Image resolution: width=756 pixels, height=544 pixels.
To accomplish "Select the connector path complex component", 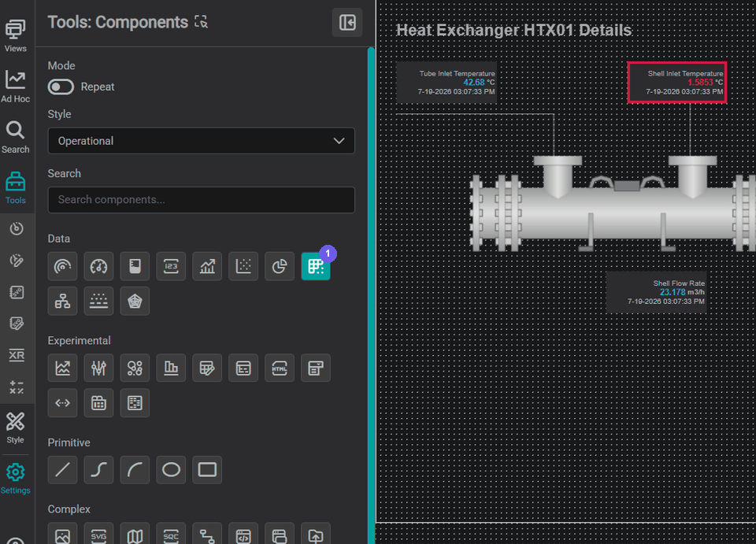I will (207, 534).
